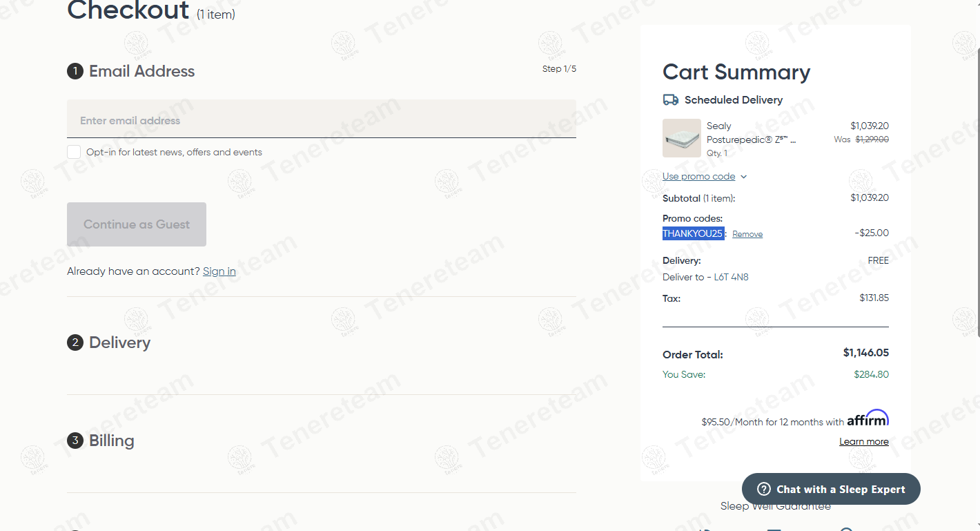
Task: Click the step 2 number badge
Action: coord(75,342)
